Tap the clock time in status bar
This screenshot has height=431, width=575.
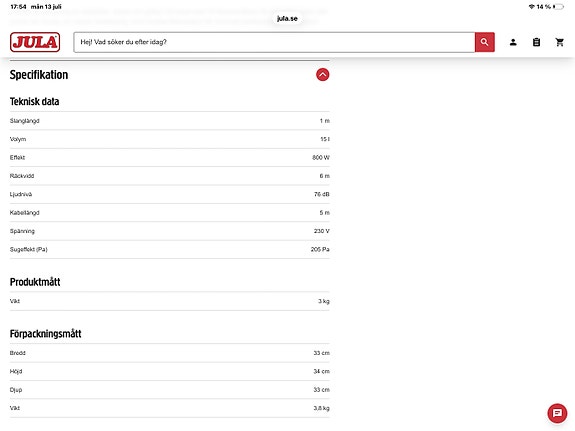(18, 7)
